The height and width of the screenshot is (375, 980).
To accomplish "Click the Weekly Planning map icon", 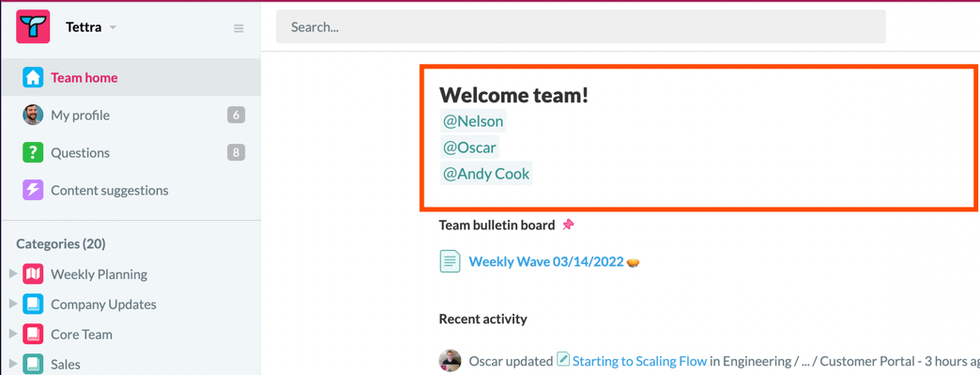I will coord(33,274).
